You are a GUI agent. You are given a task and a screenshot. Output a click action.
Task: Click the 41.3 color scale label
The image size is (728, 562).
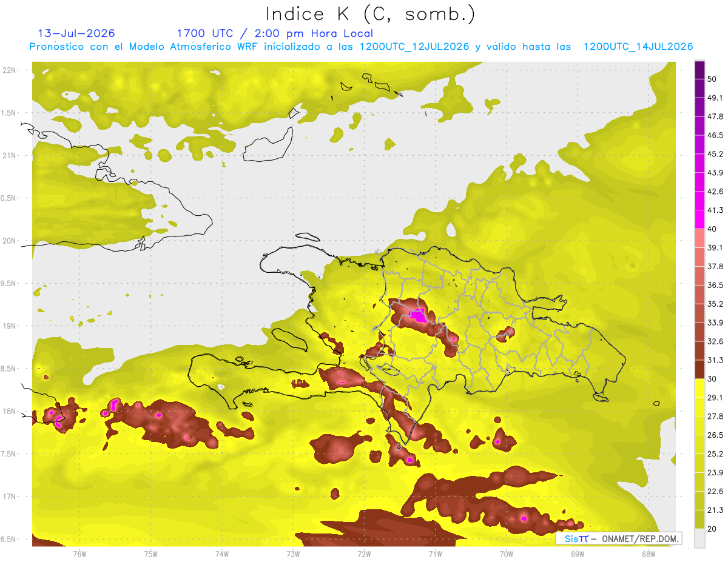coord(715,210)
